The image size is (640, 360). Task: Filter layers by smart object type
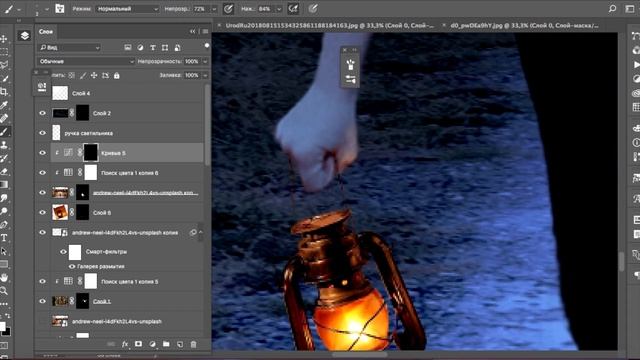click(178, 48)
